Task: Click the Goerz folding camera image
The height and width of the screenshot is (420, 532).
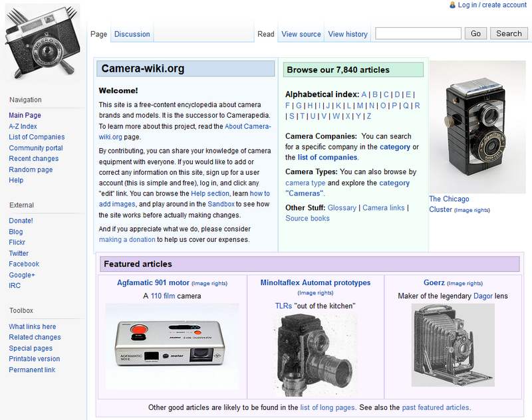Action: (x=453, y=345)
